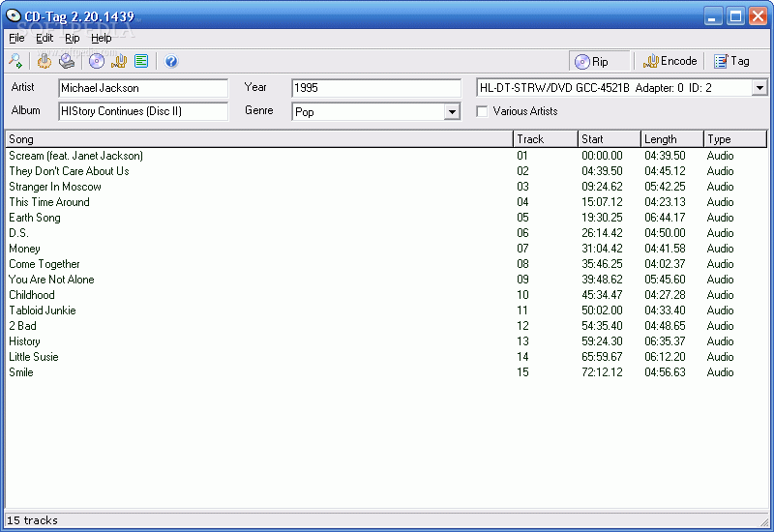Open the File menu

[x=16, y=38]
